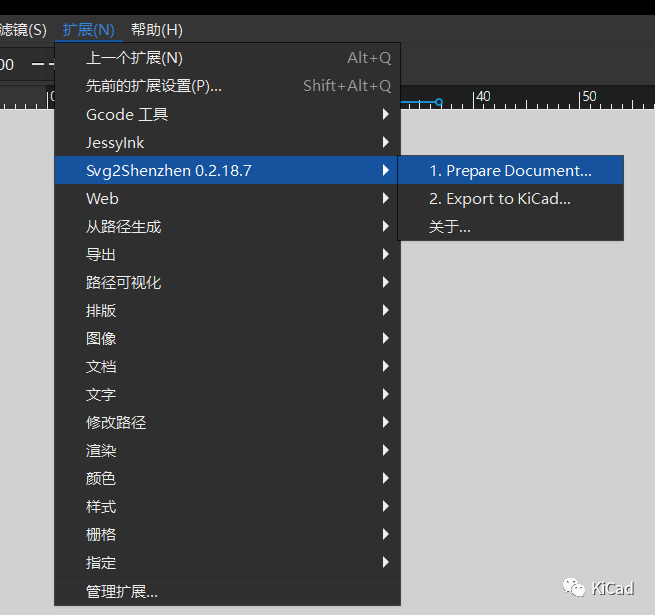Image resolution: width=655 pixels, height=615 pixels.
Task: Expand the 指定 submenu
Action: pos(228,562)
